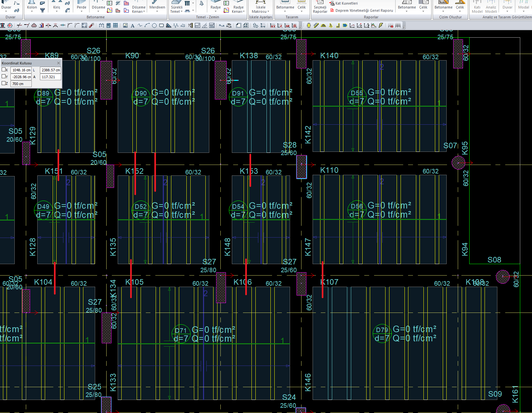
Task: Open the Perde ribbon menu
Action: pyautogui.click(x=81, y=7)
